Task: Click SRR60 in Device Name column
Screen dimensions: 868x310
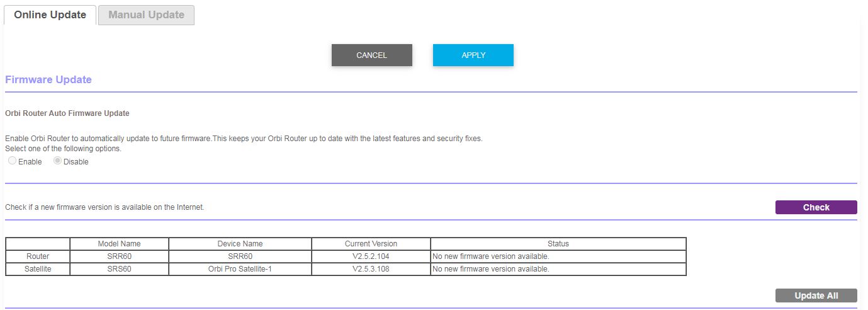Action: tap(240, 256)
